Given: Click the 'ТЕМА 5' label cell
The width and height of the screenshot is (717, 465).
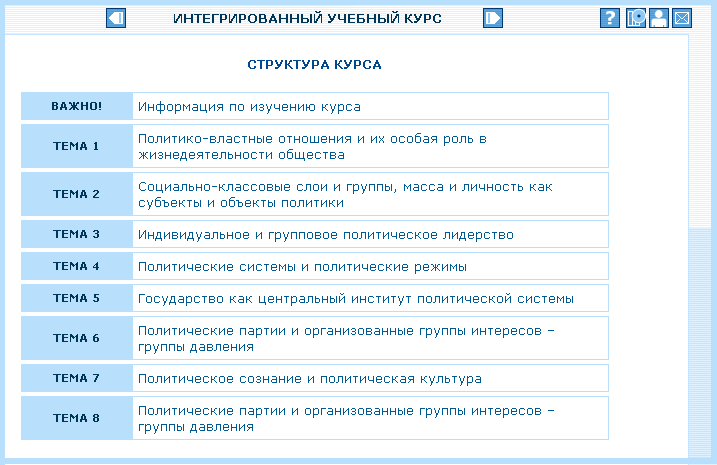Looking at the screenshot, I should [77, 298].
